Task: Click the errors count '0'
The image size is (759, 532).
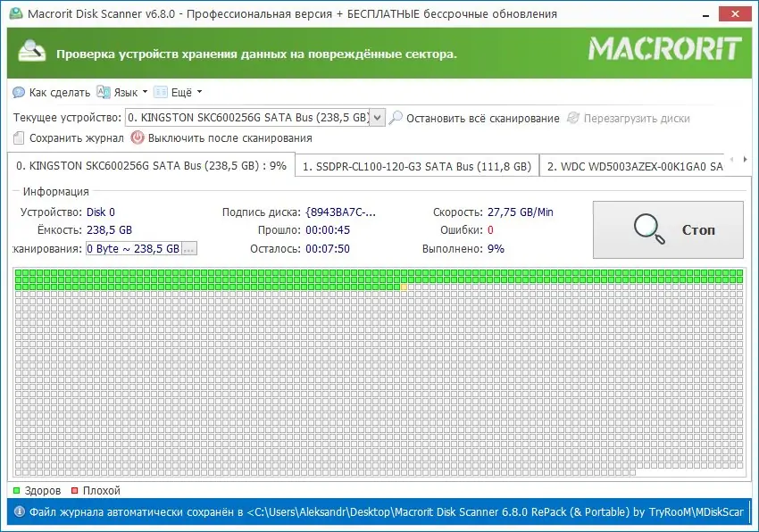Action: pos(490,230)
